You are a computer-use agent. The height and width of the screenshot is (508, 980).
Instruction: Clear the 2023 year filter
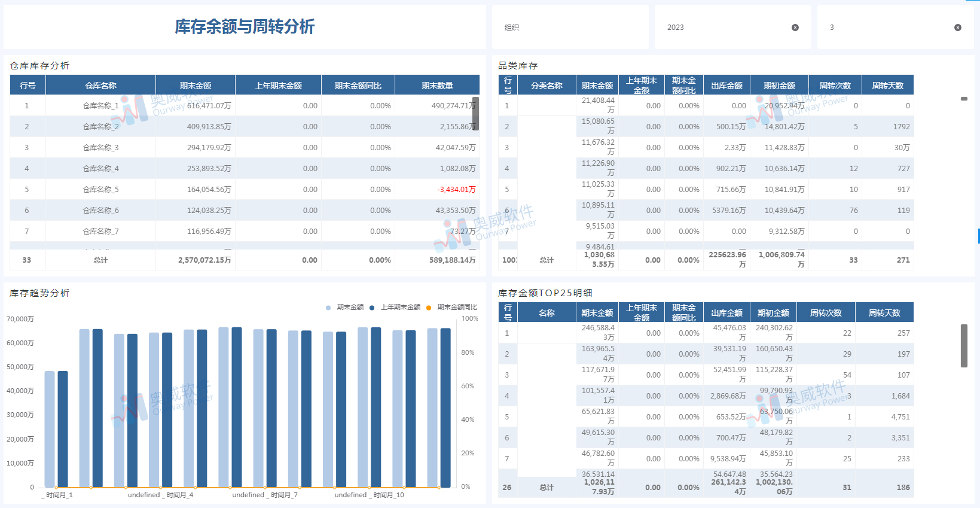[x=795, y=28]
